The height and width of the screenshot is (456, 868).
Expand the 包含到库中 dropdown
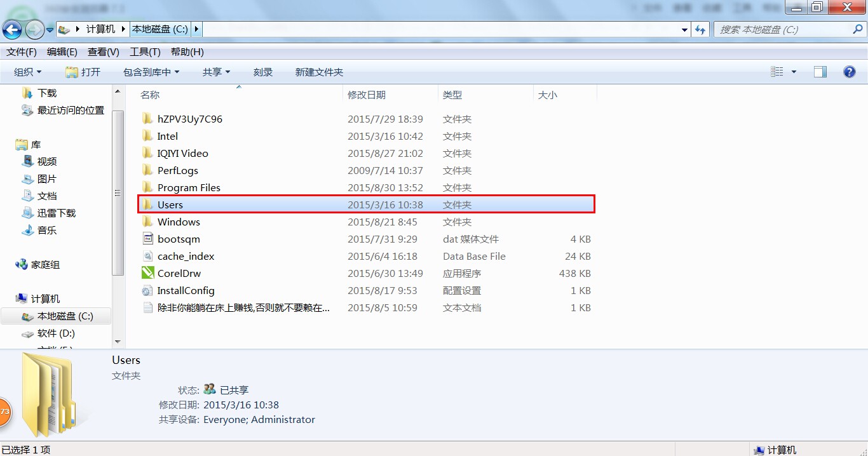pyautogui.click(x=151, y=72)
